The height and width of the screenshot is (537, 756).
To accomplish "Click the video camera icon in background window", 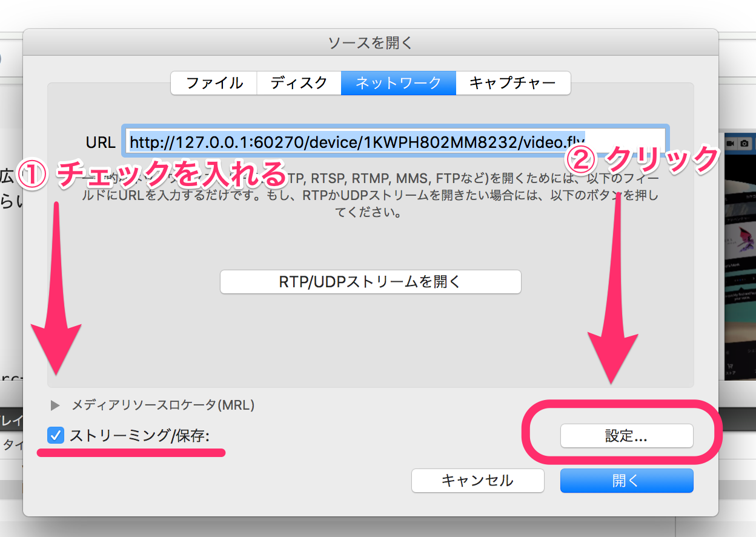I will [x=730, y=143].
